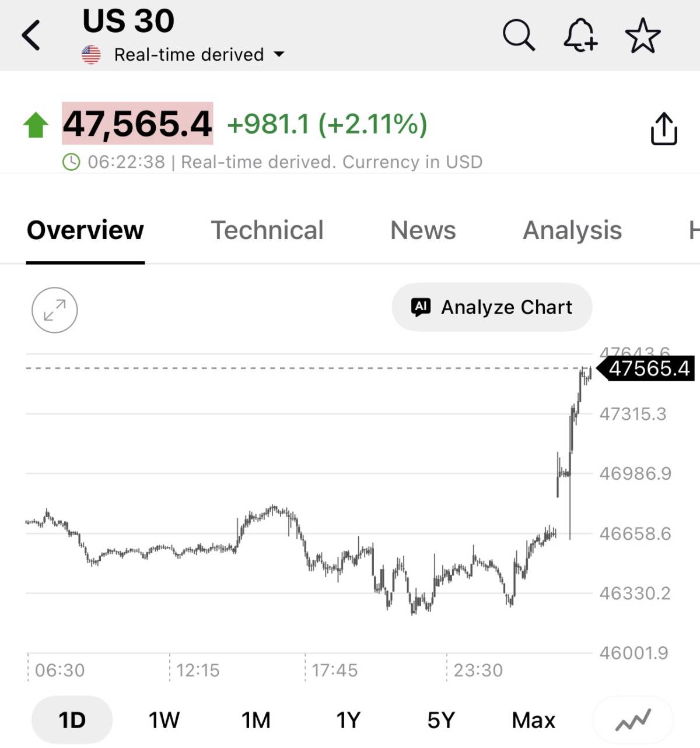Open the Analysis tab

click(x=572, y=230)
